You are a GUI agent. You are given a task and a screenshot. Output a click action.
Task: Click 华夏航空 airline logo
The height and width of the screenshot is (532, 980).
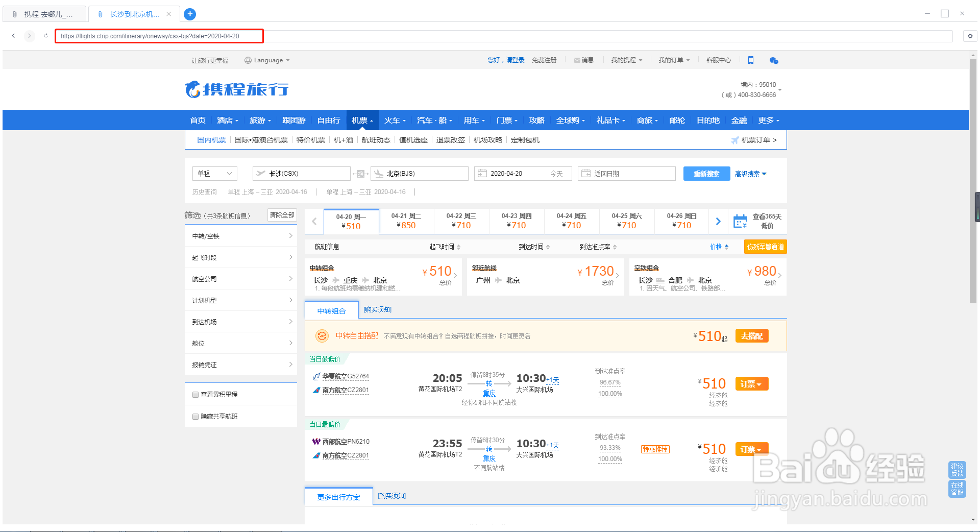[x=316, y=376]
